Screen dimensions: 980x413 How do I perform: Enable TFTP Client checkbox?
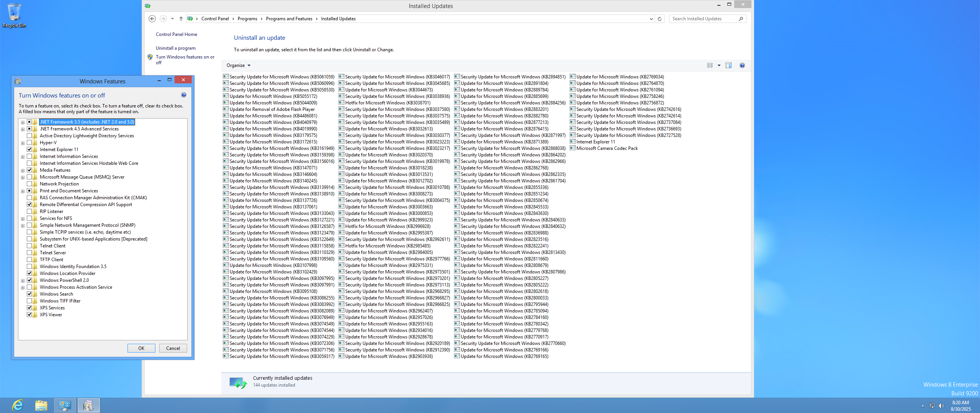[29, 260]
